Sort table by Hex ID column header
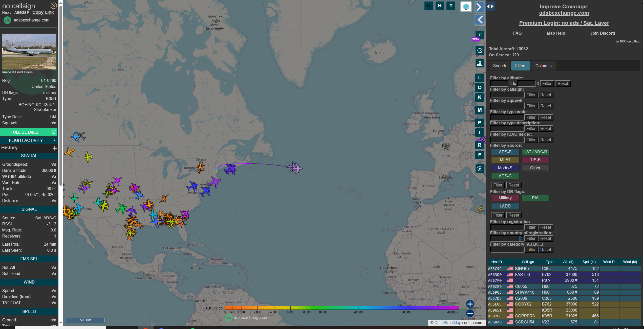Image resolution: width=644 pixels, height=329 pixels. click(x=496, y=262)
